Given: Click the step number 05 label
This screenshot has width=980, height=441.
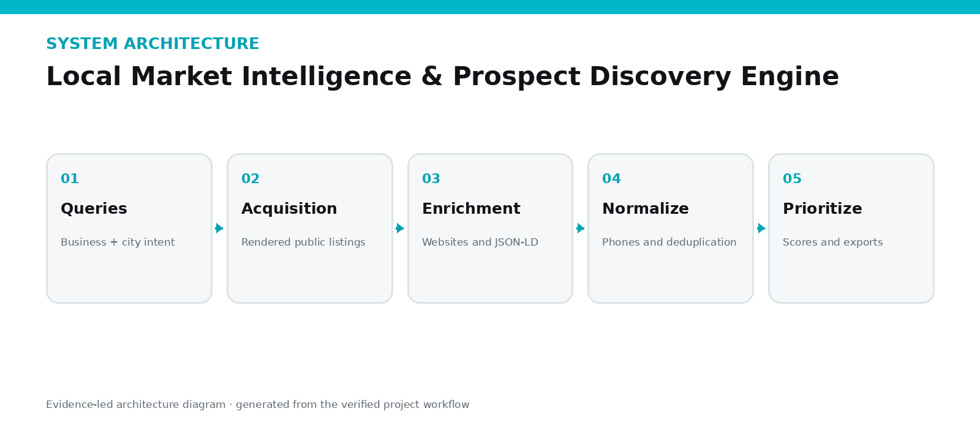Looking at the screenshot, I should [792, 179].
